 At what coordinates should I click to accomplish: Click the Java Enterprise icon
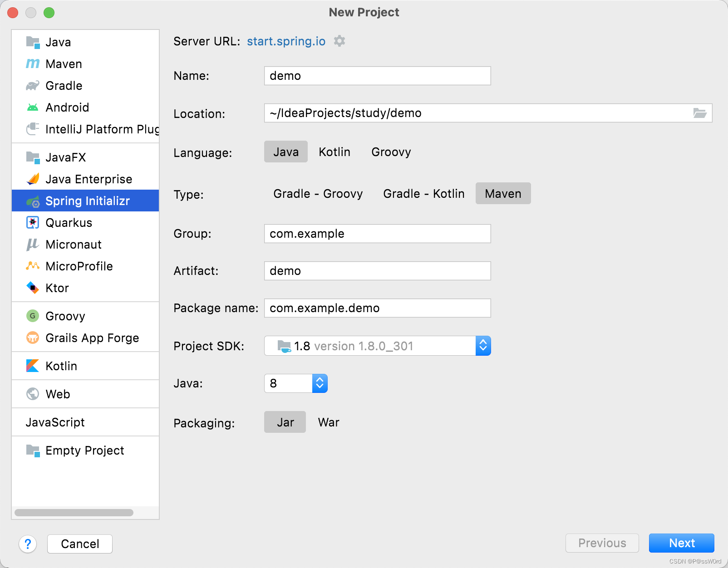pyautogui.click(x=33, y=179)
